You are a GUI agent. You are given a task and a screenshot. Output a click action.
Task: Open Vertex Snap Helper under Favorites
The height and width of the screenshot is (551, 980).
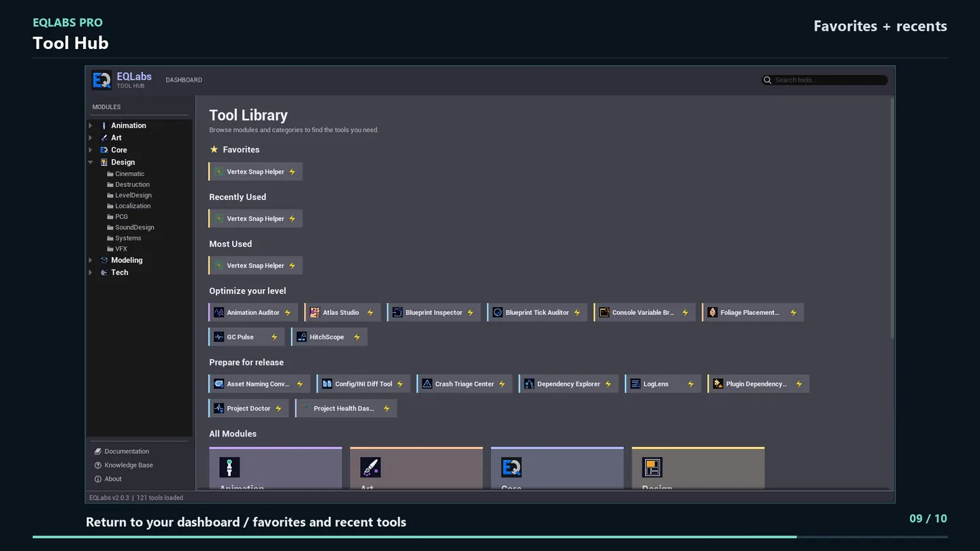click(x=255, y=171)
